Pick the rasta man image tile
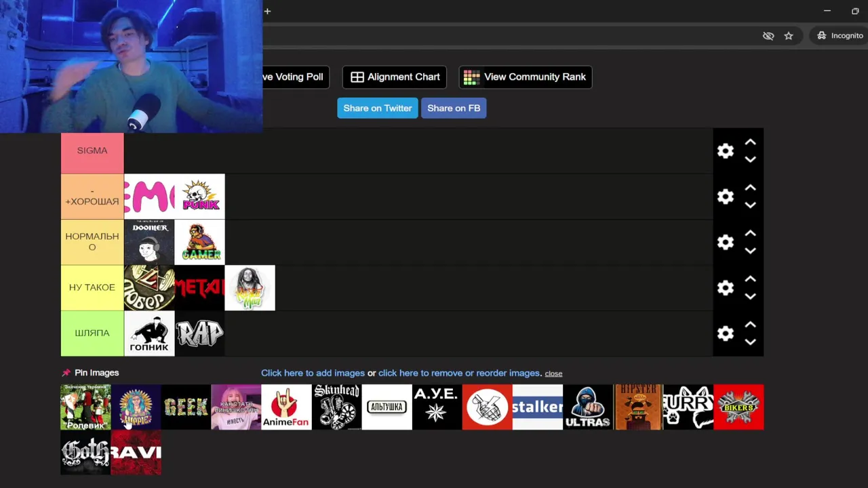Viewport: 868px width, 488px height. click(x=250, y=287)
